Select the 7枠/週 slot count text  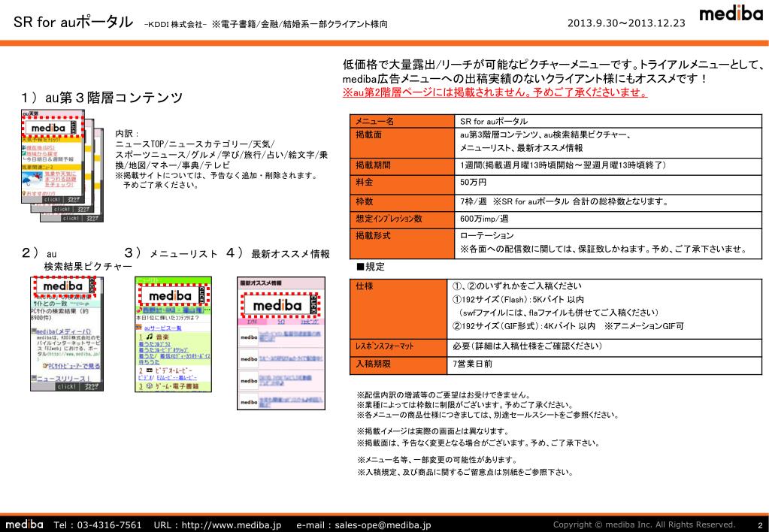(474, 201)
